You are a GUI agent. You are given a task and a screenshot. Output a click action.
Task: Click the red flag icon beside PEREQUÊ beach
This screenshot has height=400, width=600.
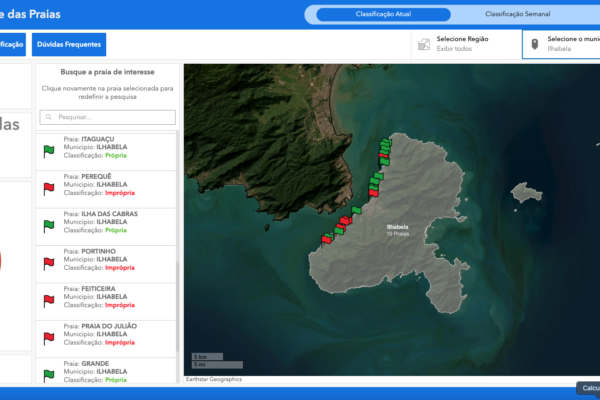coord(48,188)
